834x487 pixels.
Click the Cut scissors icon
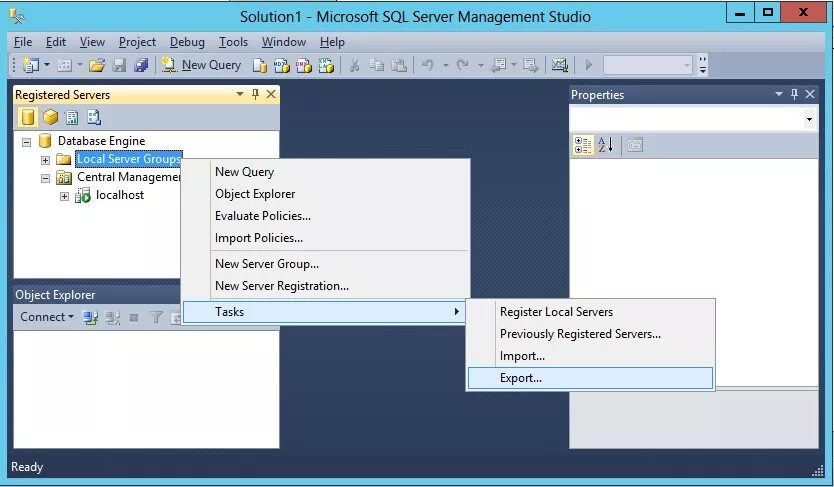tap(354, 65)
